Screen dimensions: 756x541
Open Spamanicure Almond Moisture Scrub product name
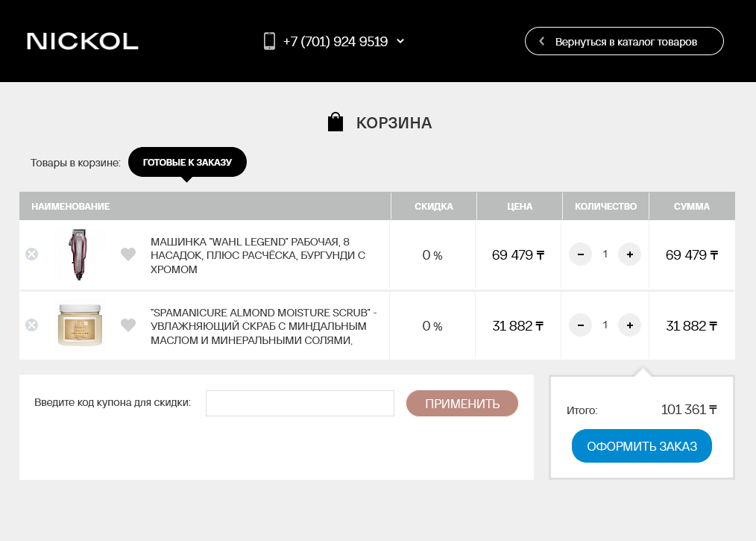point(264,326)
